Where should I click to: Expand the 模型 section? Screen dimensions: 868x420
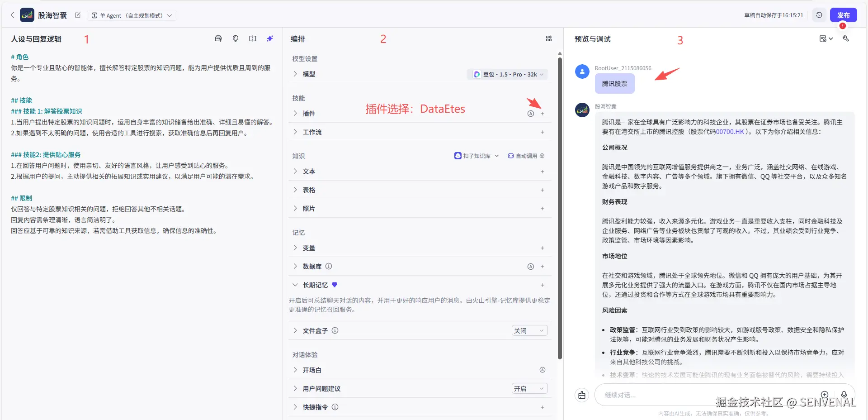[x=295, y=74]
